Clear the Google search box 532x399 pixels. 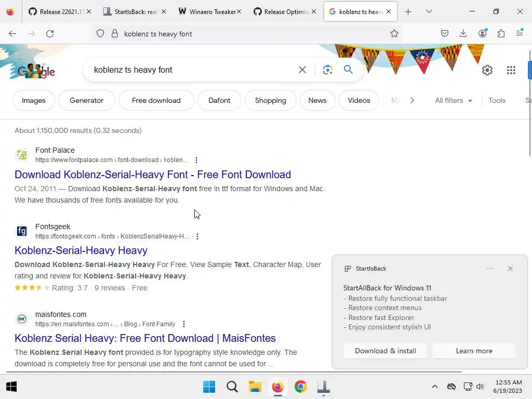click(x=302, y=70)
